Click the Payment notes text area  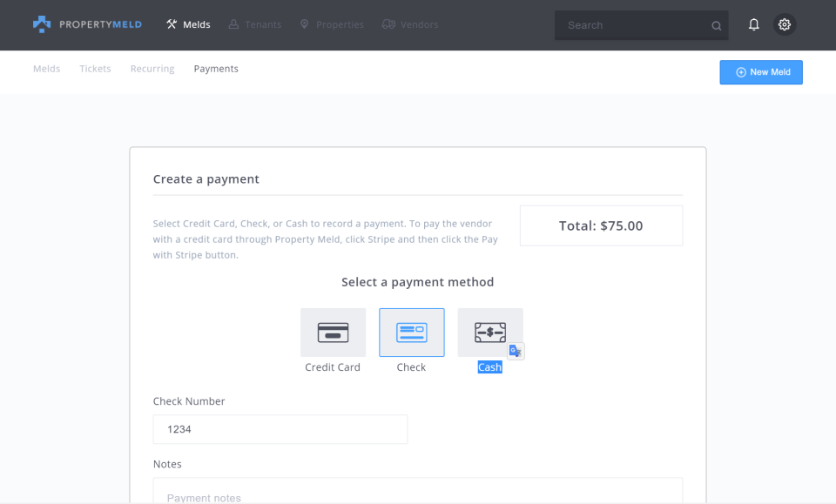tap(418, 496)
